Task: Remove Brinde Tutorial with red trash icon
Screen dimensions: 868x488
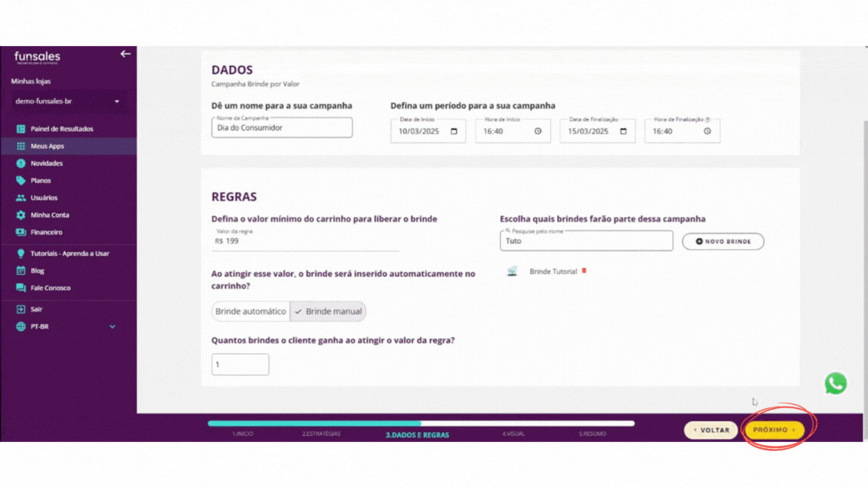Action: tap(584, 271)
